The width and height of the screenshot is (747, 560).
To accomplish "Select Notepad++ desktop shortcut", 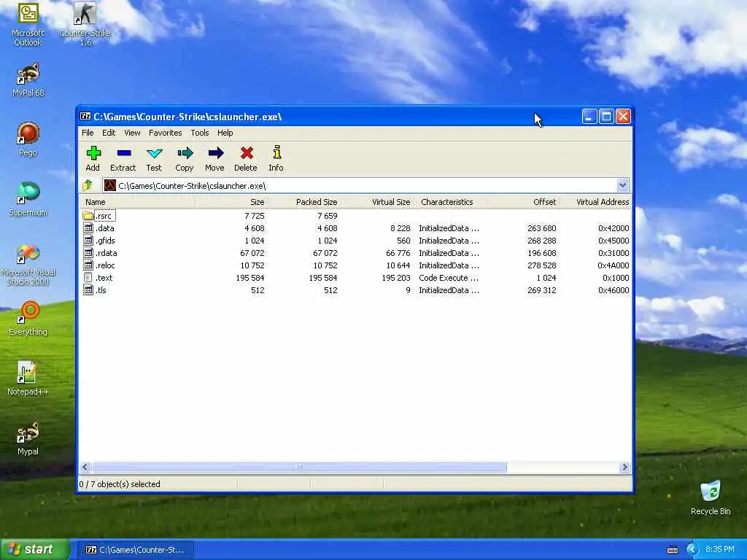I will pos(28,378).
